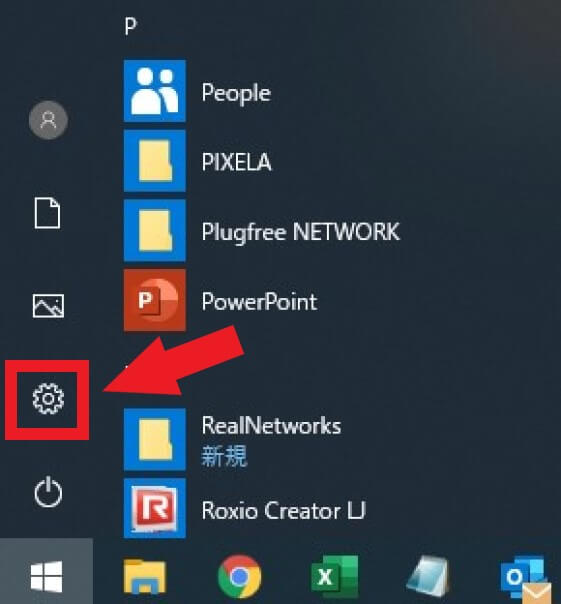Open File Explorer from the taskbar
This screenshot has width=561, height=604.
coord(145,577)
